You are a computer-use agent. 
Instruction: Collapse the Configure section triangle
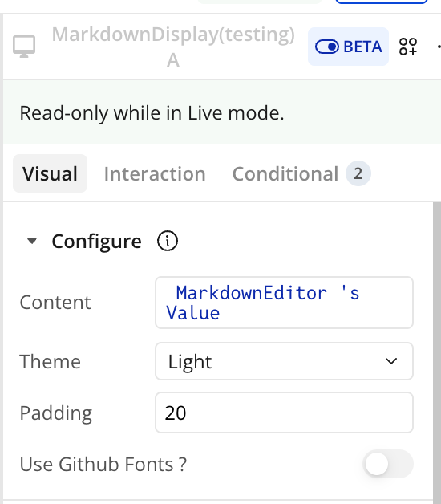[x=32, y=241]
